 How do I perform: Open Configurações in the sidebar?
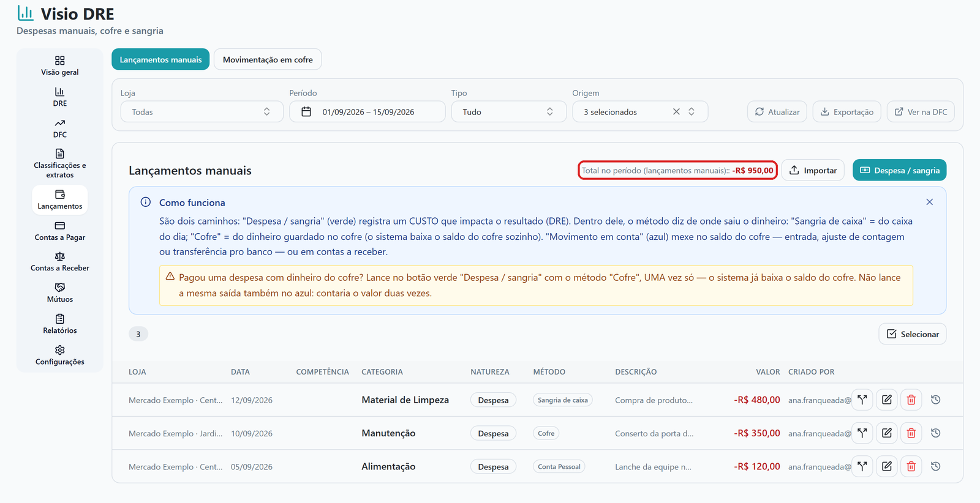pos(60,355)
